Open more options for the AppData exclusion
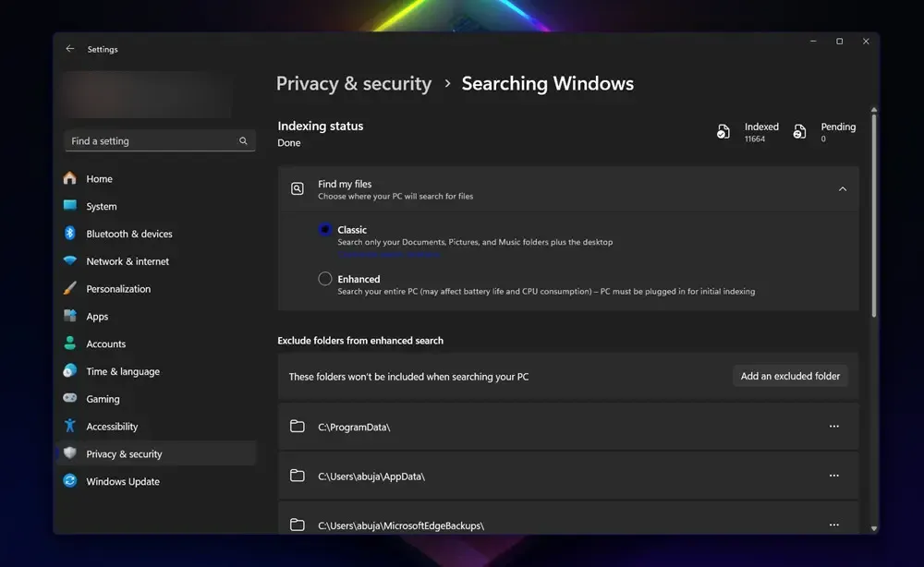 tap(834, 476)
